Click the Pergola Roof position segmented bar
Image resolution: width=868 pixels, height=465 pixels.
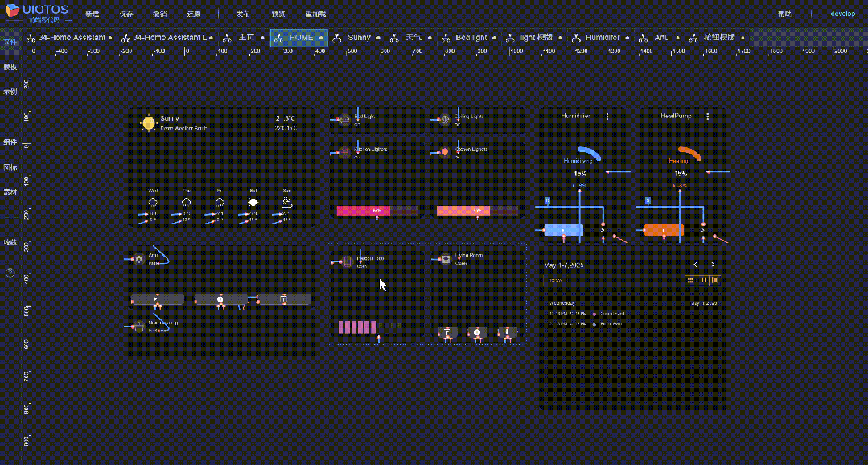coord(370,327)
